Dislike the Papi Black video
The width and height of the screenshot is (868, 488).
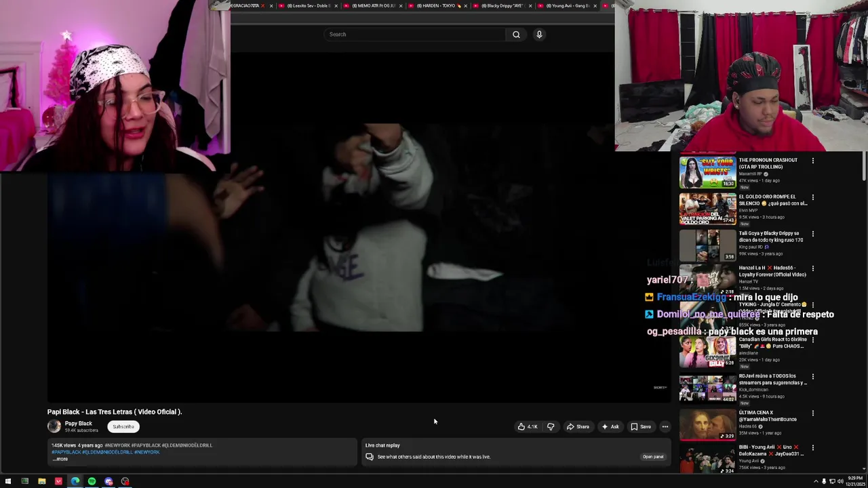[x=551, y=427]
